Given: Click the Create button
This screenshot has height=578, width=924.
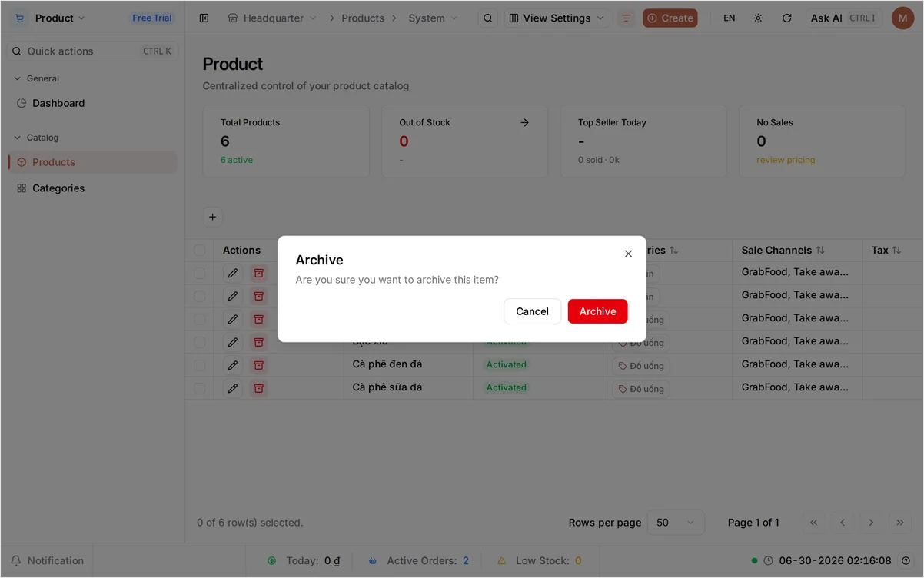Looking at the screenshot, I should click(x=670, y=18).
